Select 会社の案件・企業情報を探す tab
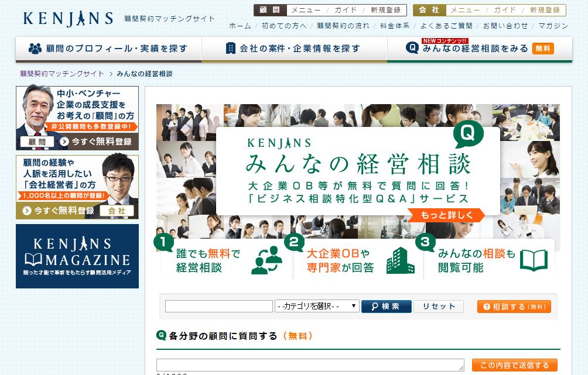Image resolution: width=588 pixels, height=375 pixels. [295, 49]
